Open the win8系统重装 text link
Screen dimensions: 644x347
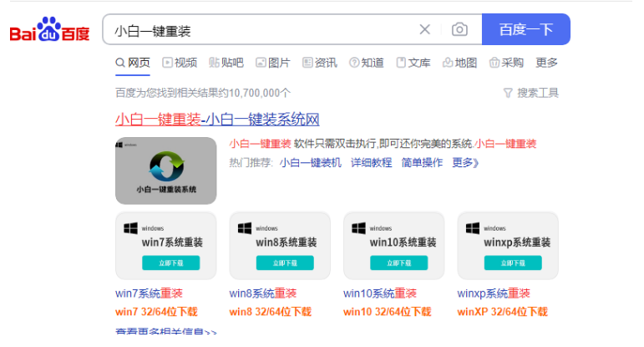click(263, 293)
